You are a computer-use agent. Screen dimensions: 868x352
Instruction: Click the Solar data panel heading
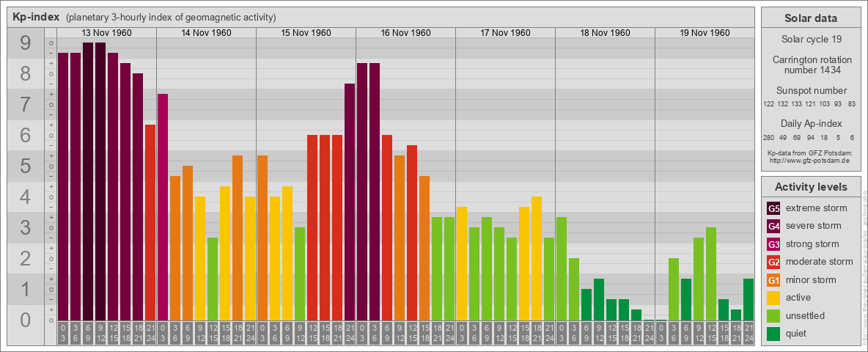pyautogui.click(x=811, y=18)
